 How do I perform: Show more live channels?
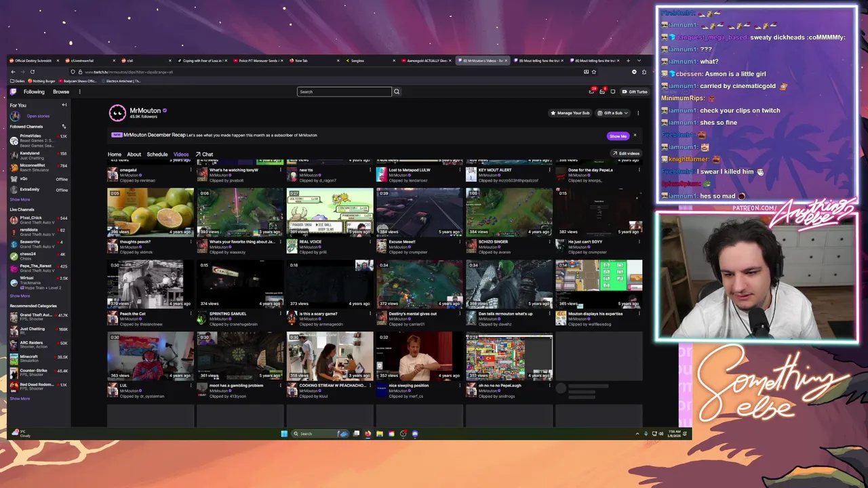pos(20,296)
